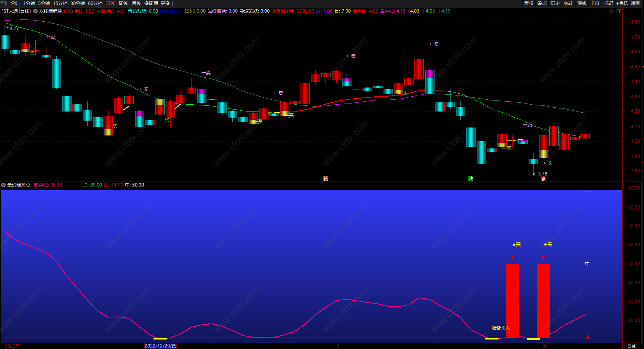Click the 顶: 89.00 value
The width and height of the screenshot is (644, 349).
pyautogui.click(x=93, y=185)
